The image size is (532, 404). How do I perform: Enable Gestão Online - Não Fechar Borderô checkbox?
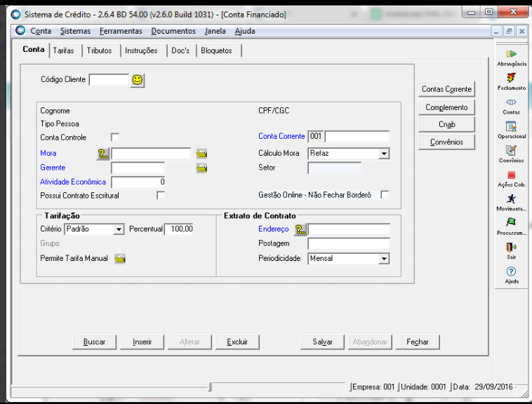[x=385, y=195]
